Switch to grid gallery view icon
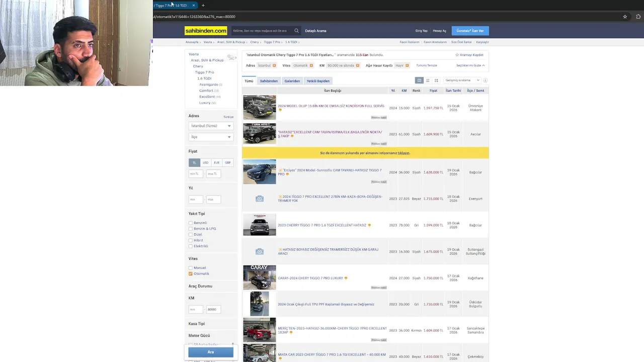 tap(436, 80)
